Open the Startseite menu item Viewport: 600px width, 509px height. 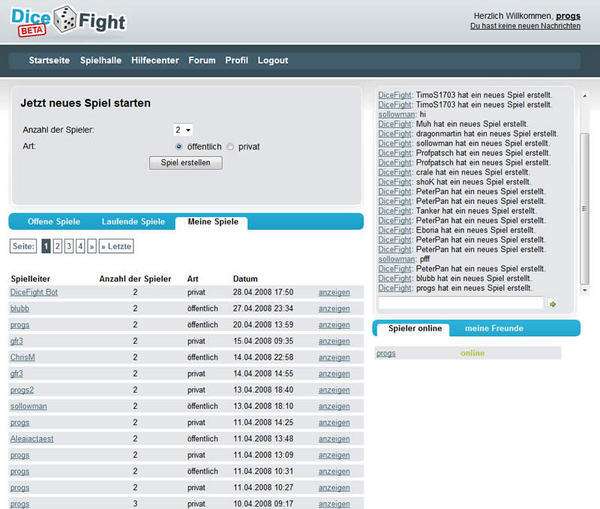(x=49, y=60)
